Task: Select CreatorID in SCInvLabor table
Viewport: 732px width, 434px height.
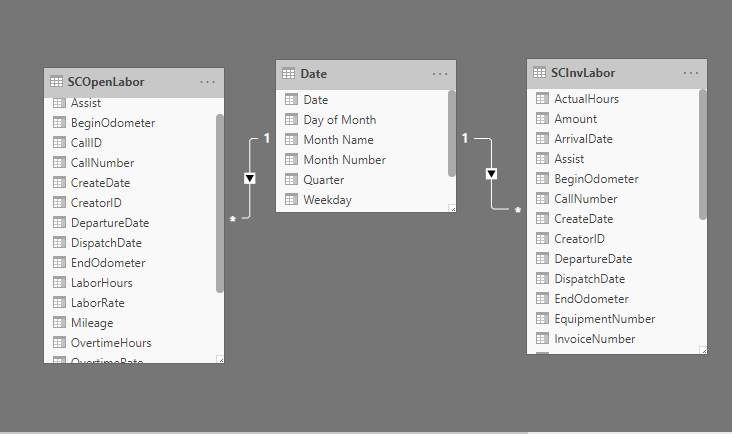Action: coord(579,239)
